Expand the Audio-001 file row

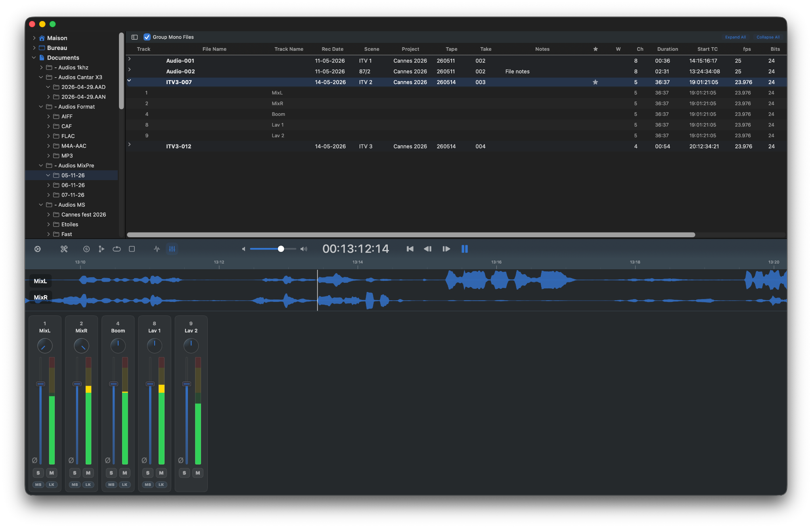click(x=129, y=59)
